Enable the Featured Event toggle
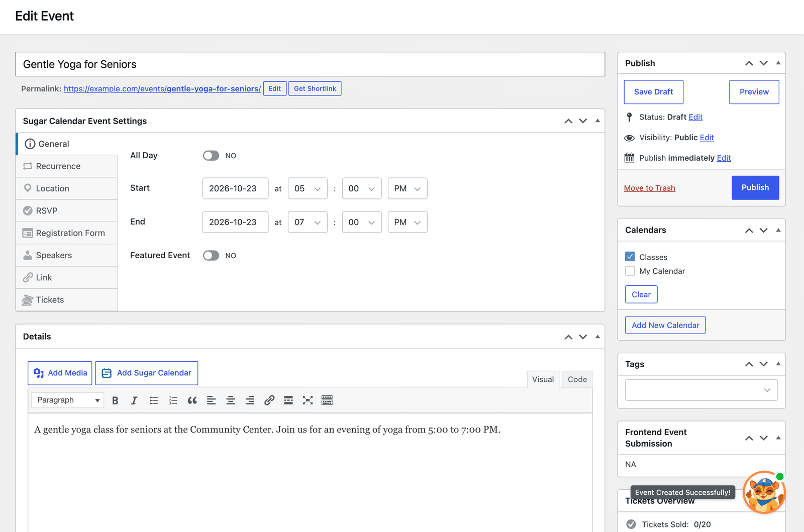The width and height of the screenshot is (804, 532). (x=211, y=256)
